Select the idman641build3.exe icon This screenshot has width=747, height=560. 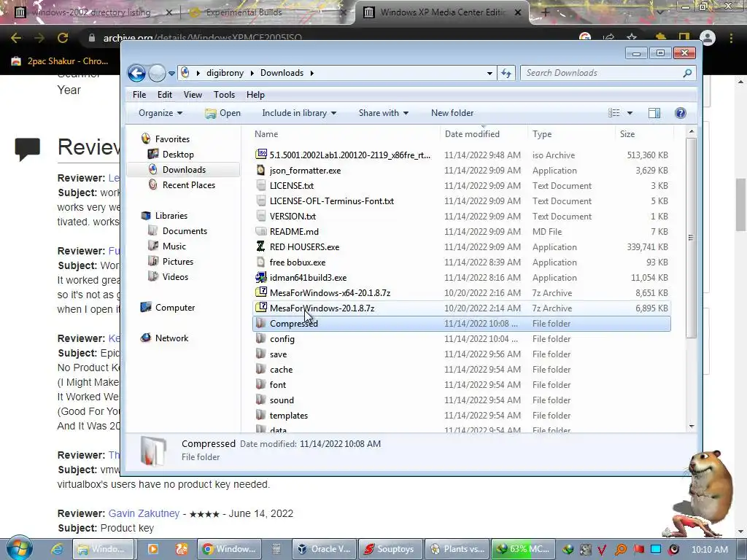click(x=261, y=277)
